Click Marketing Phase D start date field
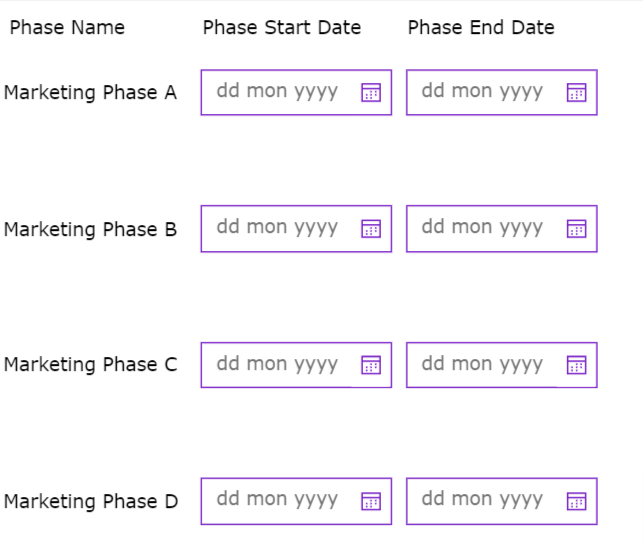This screenshot has width=643, height=560. (278, 500)
